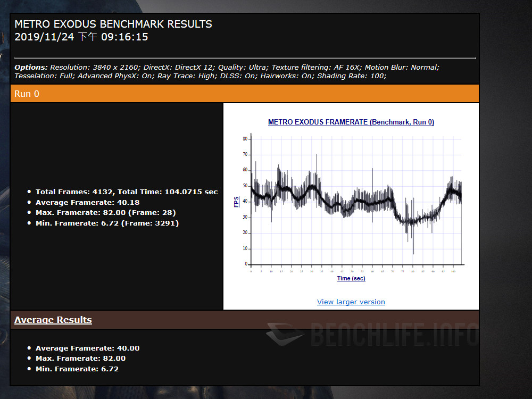532x399 pixels.
Task: Select the Average Framerate 40.00 result
Action: tap(87, 348)
